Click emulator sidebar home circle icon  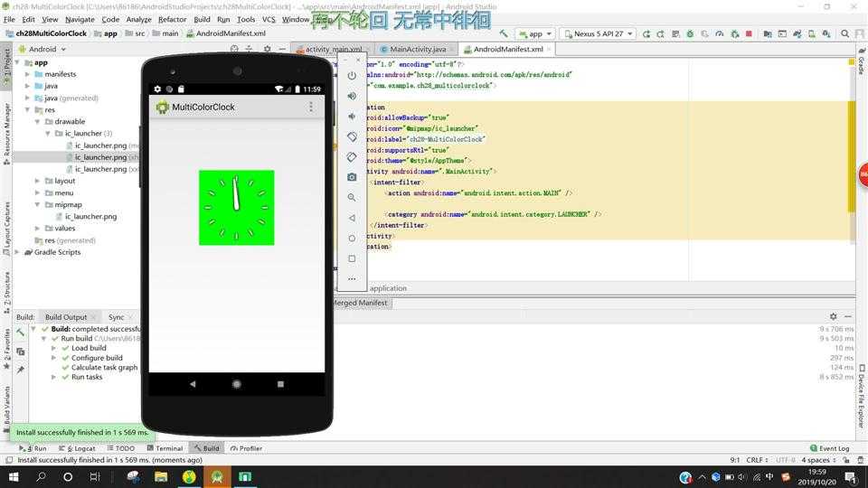(x=352, y=239)
